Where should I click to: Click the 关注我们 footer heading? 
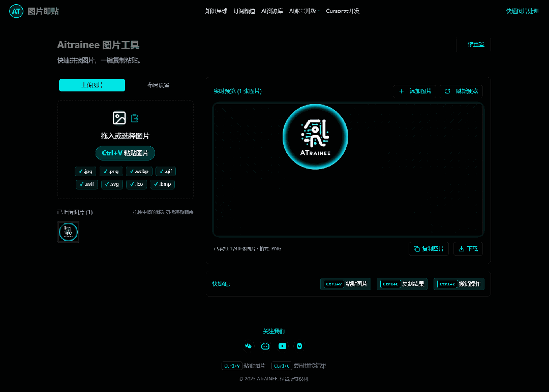[x=274, y=331]
